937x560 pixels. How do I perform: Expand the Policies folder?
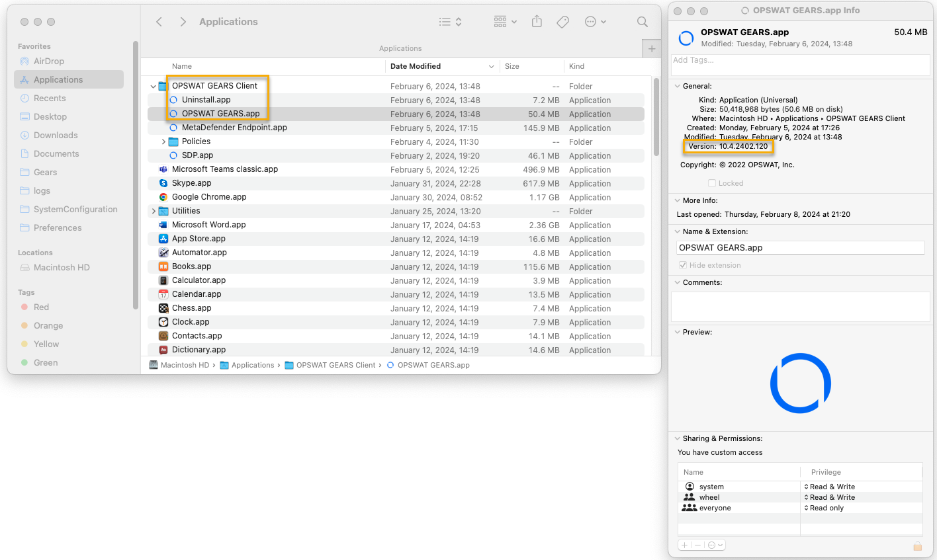tap(163, 141)
